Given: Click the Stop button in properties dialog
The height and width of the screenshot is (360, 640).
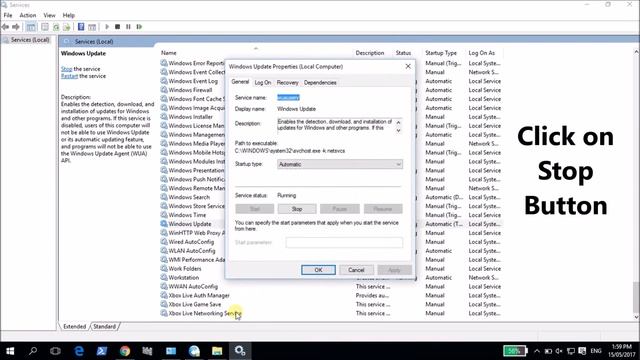Looking at the screenshot, I should [297, 209].
